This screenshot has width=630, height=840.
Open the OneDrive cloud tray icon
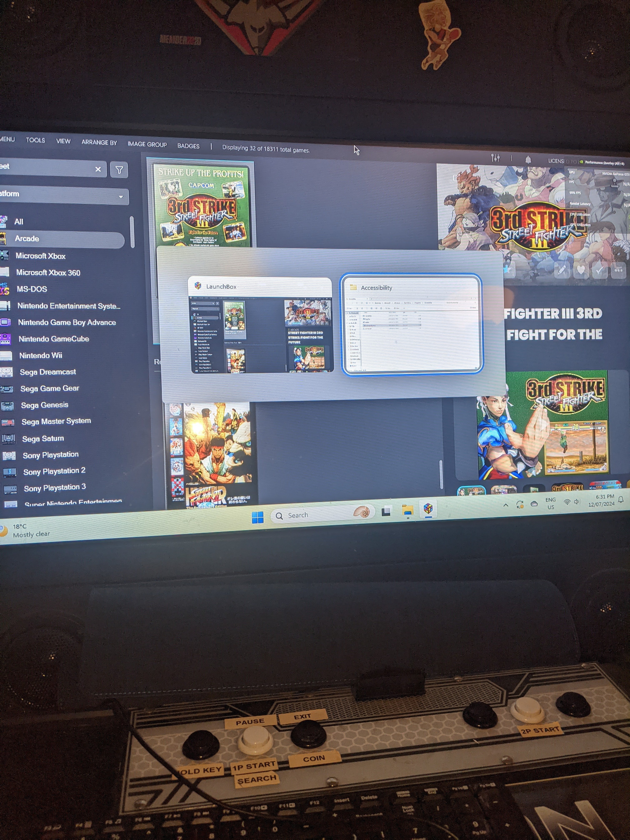click(534, 504)
